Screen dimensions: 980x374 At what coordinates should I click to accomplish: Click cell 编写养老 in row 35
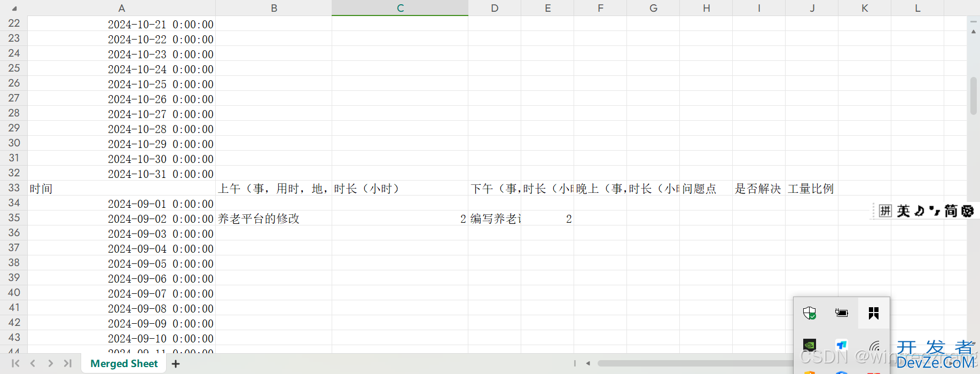pyautogui.click(x=495, y=218)
